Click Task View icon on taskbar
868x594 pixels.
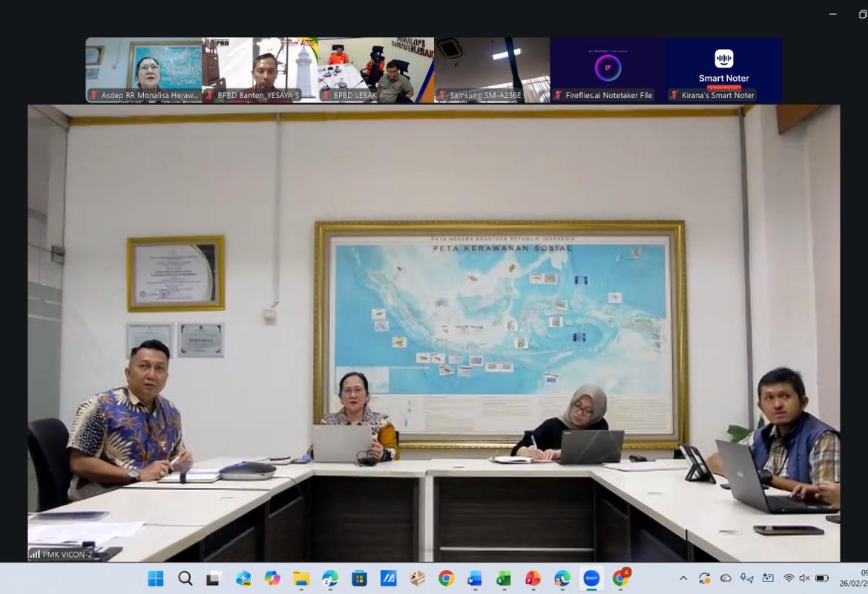click(214, 578)
